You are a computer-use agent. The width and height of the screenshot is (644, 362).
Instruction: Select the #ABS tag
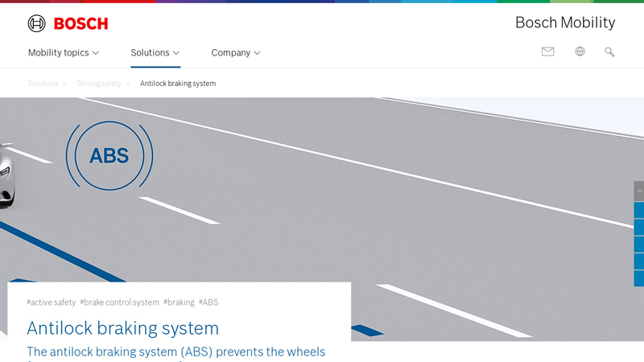pos(208,302)
